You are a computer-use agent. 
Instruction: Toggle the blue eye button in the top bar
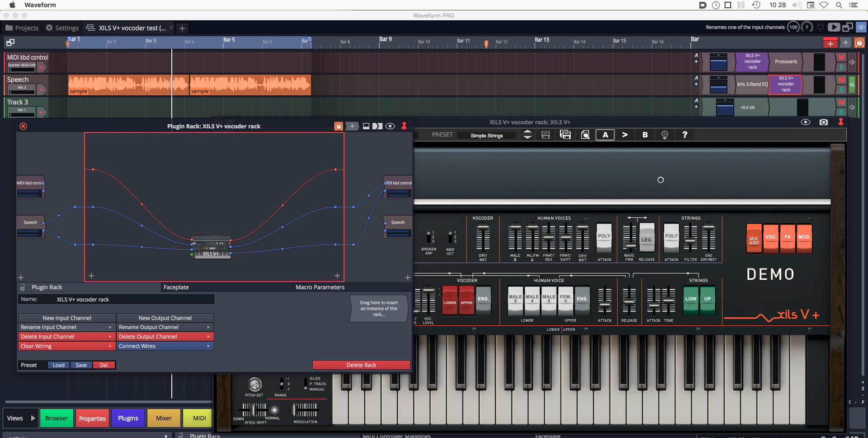point(861,27)
